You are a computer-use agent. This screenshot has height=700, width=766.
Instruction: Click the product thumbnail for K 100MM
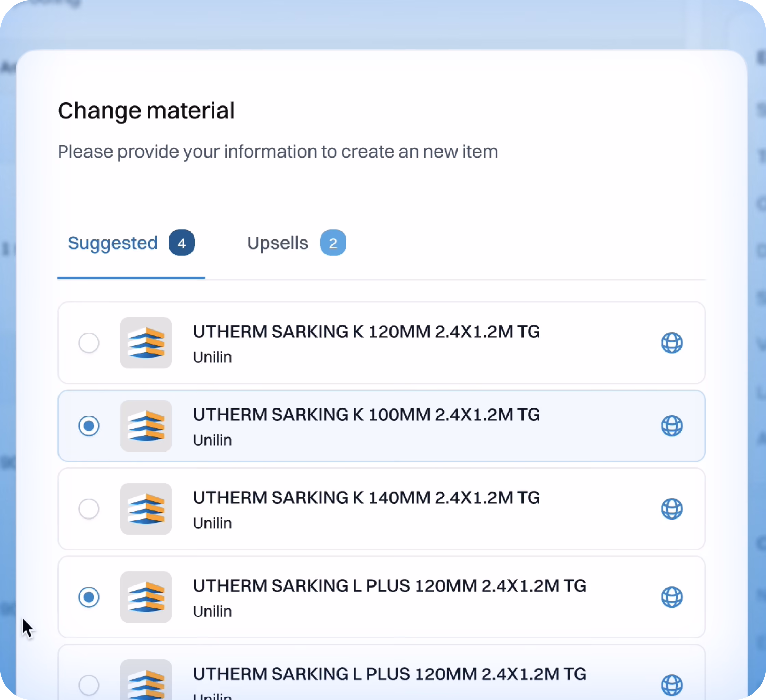pos(146,426)
